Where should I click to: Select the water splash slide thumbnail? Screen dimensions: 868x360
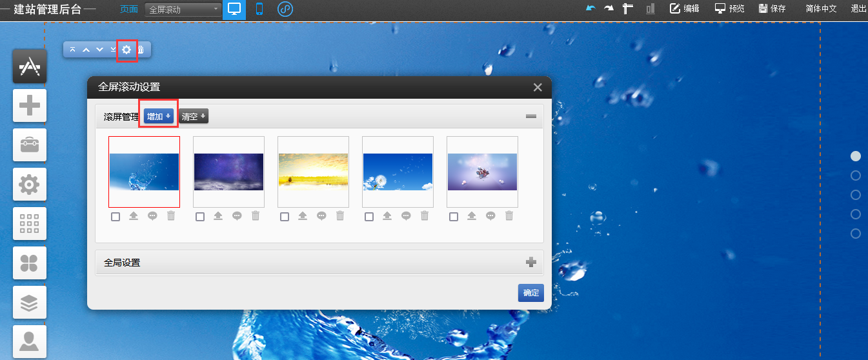click(x=144, y=172)
